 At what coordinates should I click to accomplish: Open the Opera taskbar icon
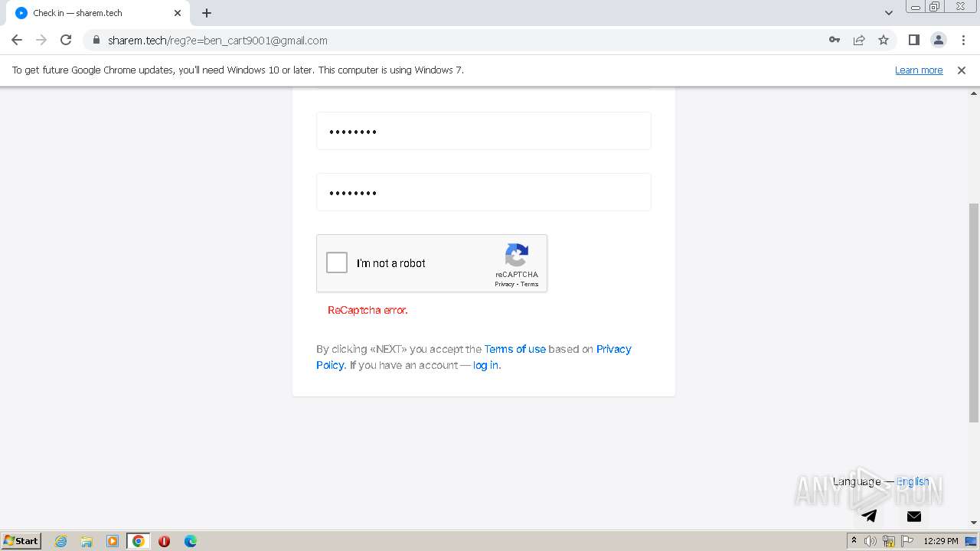164,541
